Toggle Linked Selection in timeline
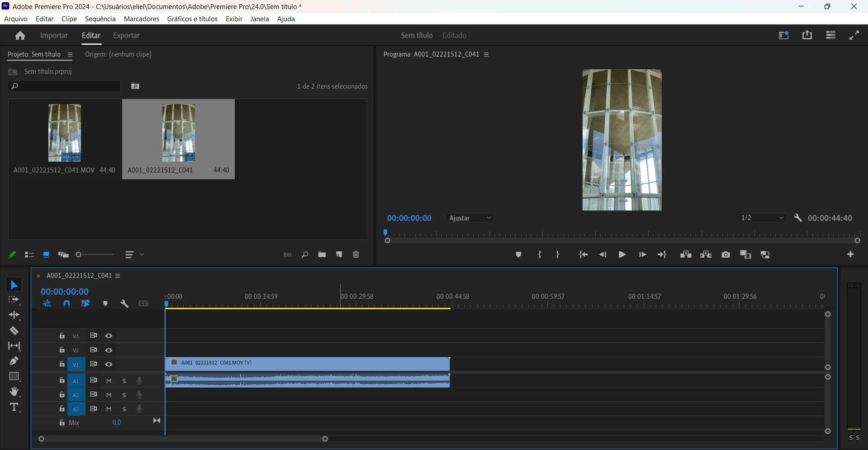 (85, 304)
